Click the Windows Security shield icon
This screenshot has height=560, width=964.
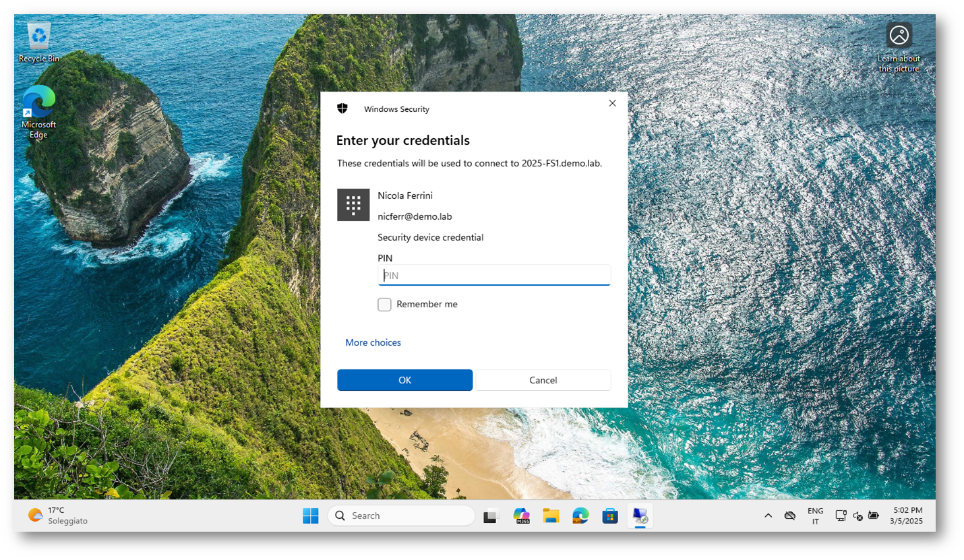point(342,108)
